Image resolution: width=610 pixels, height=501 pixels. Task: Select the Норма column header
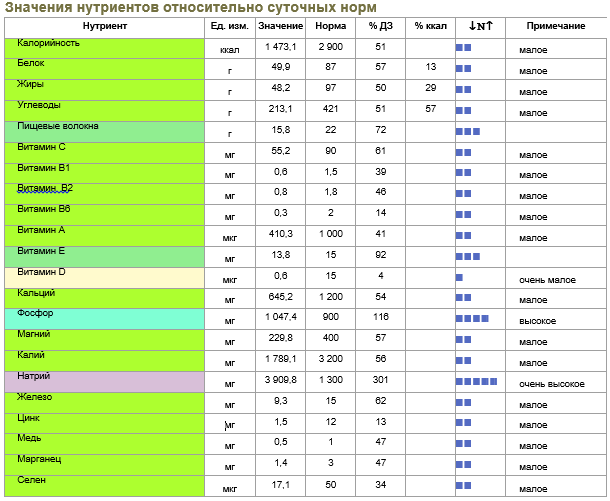pos(330,25)
